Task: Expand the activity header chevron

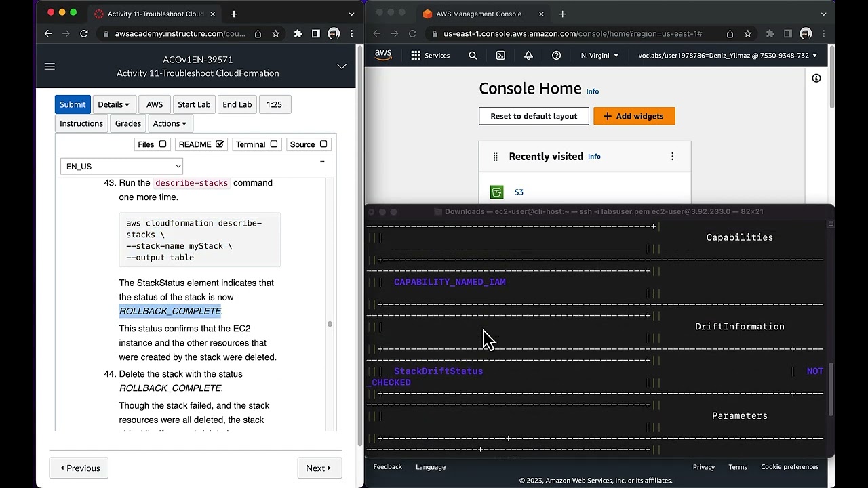Action: click(x=342, y=66)
